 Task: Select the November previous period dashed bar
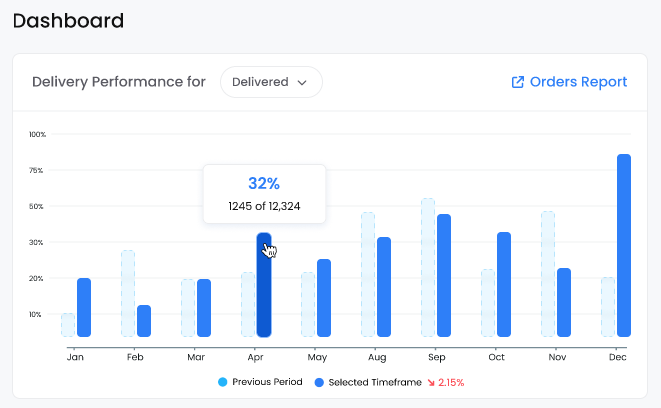[548, 274]
